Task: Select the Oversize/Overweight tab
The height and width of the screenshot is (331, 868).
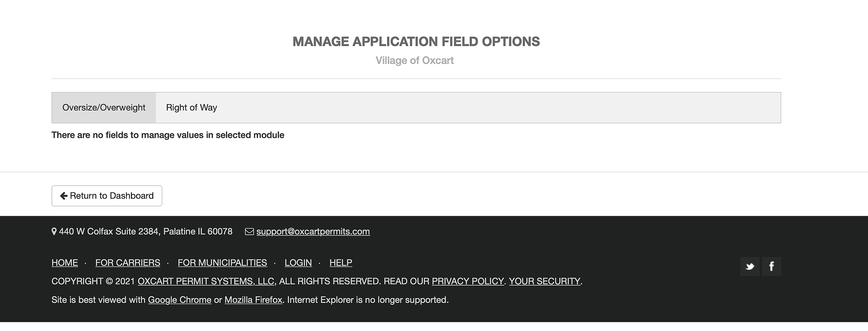Action: (x=103, y=107)
